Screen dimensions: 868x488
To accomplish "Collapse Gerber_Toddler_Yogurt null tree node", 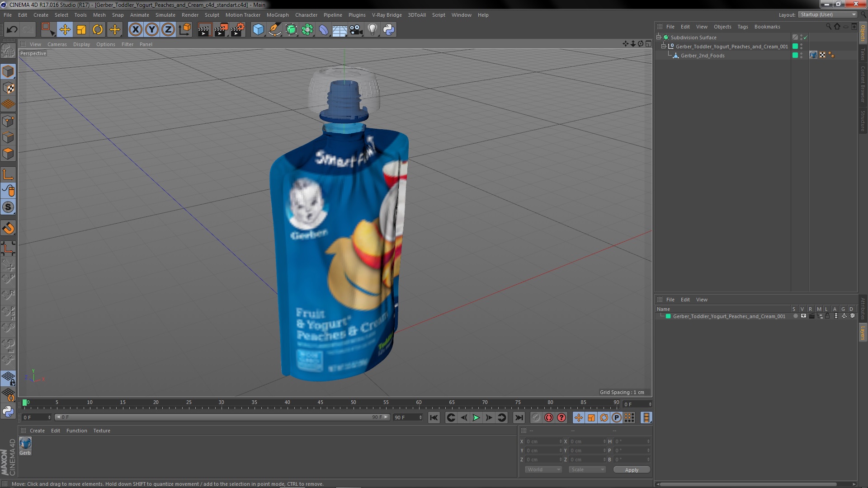I will pos(664,46).
